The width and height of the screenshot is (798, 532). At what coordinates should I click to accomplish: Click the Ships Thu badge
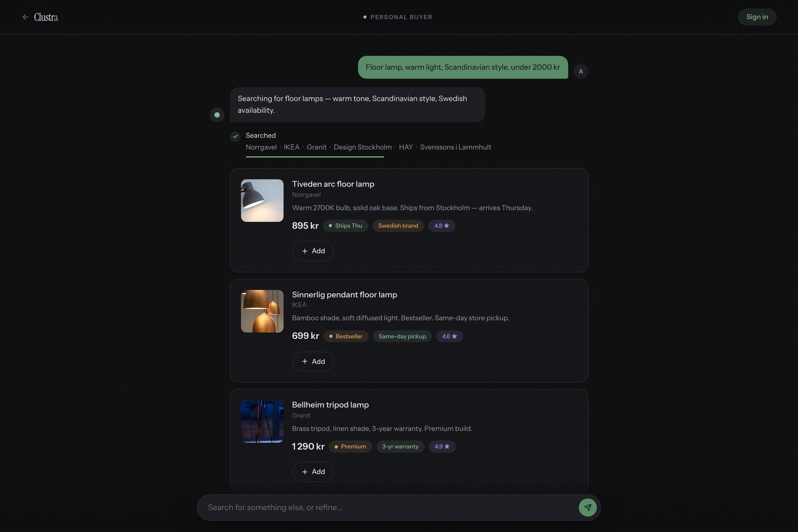pyautogui.click(x=345, y=226)
